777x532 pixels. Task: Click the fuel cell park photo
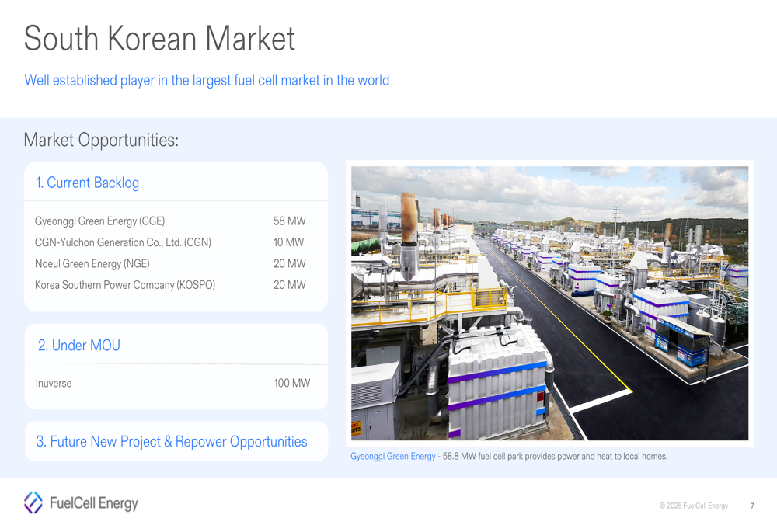pyautogui.click(x=549, y=303)
